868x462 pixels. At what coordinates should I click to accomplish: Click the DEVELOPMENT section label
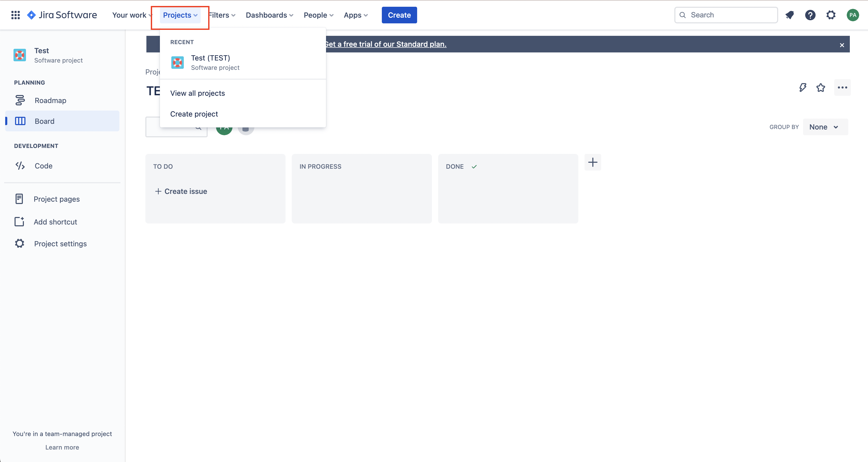click(x=36, y=146)
